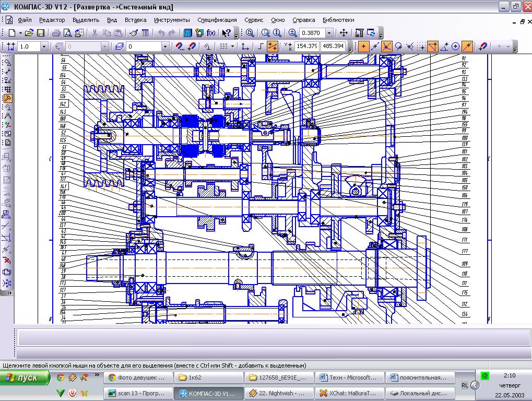Click the red X icon in left toolbar
Viewport: 532px width, 401px height.
7,260
